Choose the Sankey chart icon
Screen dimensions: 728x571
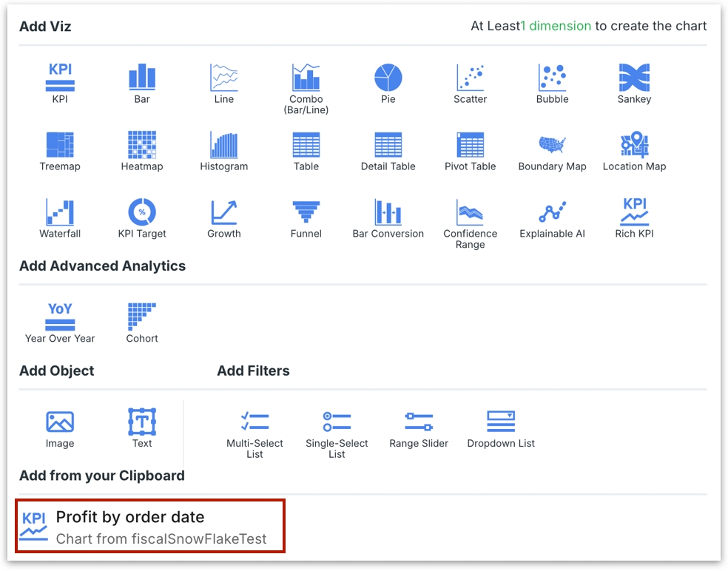(x=634, y=78)
